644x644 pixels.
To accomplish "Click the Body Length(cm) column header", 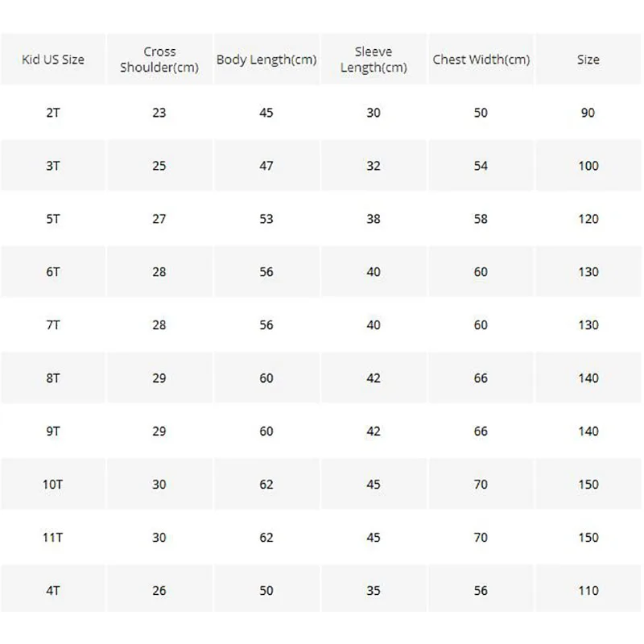I will click(x=266, y=60).
